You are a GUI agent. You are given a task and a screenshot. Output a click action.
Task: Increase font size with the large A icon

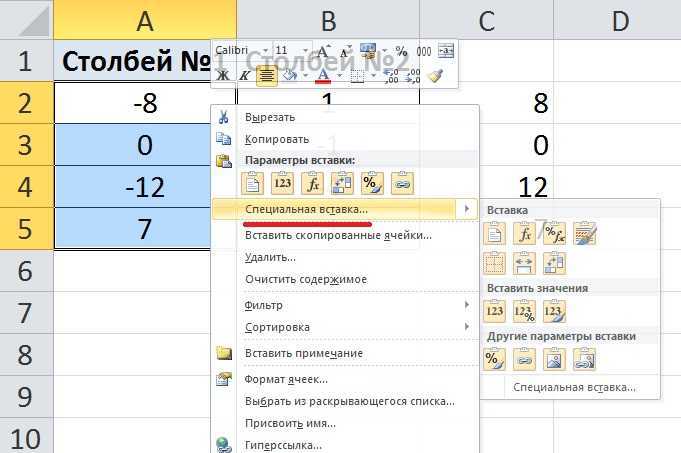tap(323, 52)
